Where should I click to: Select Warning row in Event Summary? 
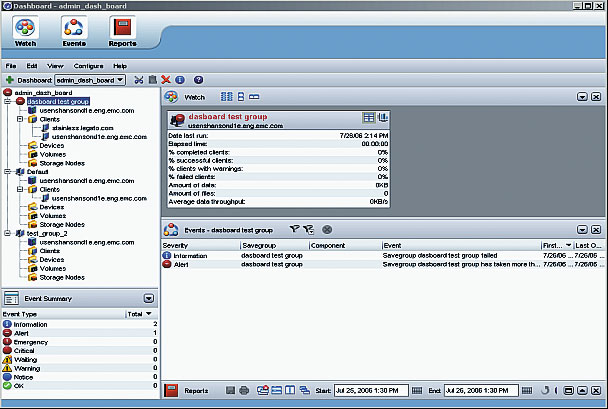click(80, 368)
